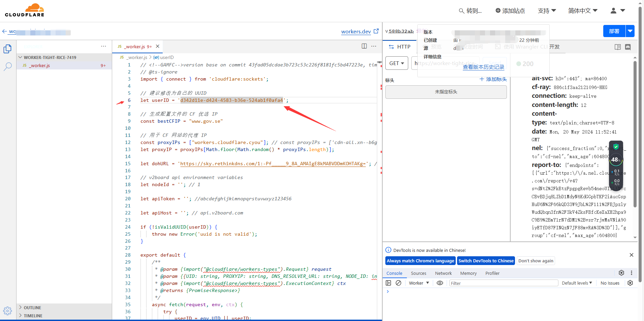The height and width of the screenshot is (321, 644).
Task: Click the Switch DevTools to Chinese button
Action: pyautogui.click(x=486, y=261)
